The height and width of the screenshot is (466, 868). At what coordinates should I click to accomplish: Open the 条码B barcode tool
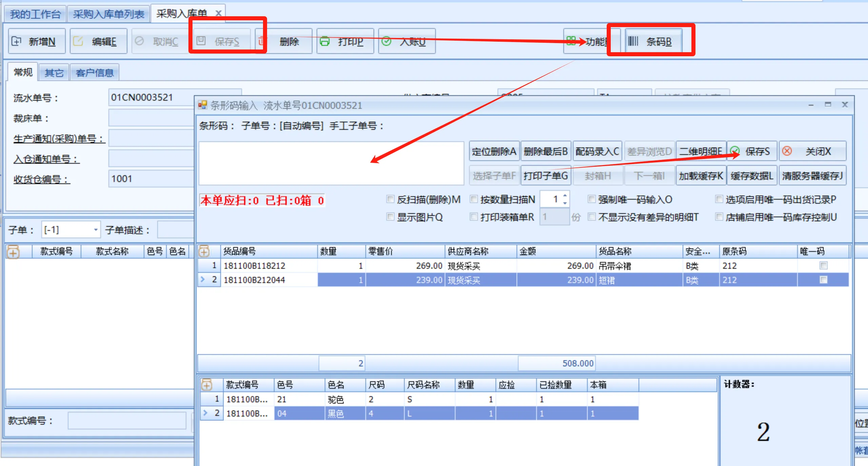(653, 41)
